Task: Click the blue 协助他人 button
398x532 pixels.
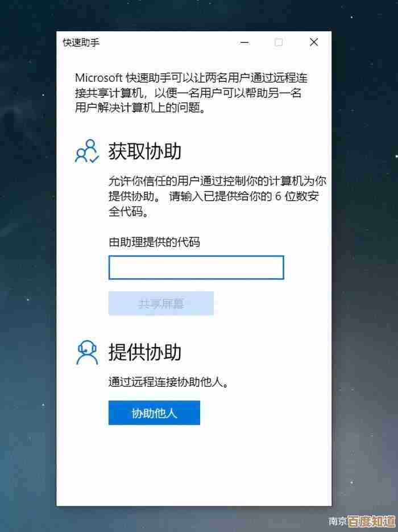Action: pos(154,413)
